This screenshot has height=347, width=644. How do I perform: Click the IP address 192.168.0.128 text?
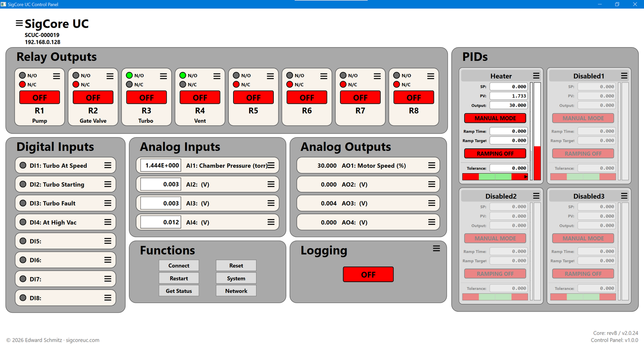click(43, 42)
